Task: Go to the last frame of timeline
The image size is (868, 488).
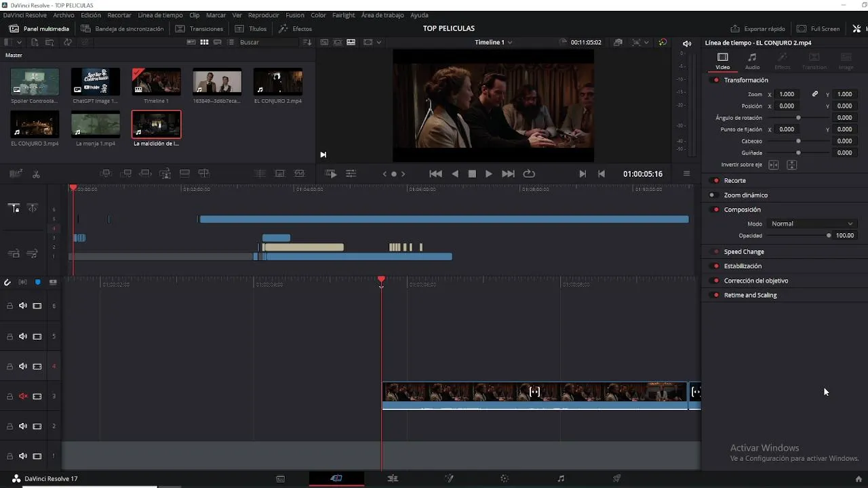Action: point(508,174)
